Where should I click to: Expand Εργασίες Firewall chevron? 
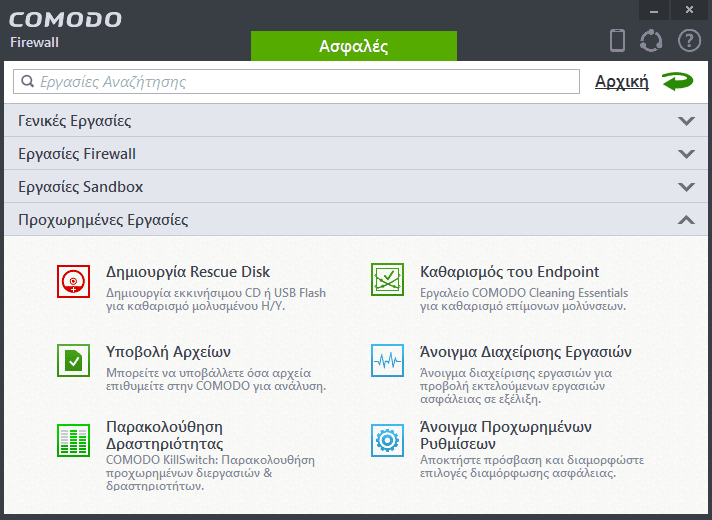(x=686, y=154)
